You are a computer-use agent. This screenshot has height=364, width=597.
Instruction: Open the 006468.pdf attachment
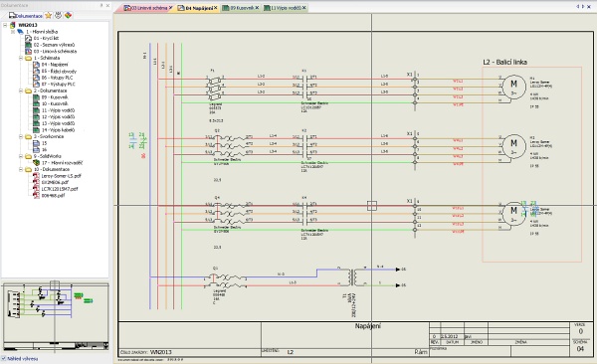click(53, 195)
